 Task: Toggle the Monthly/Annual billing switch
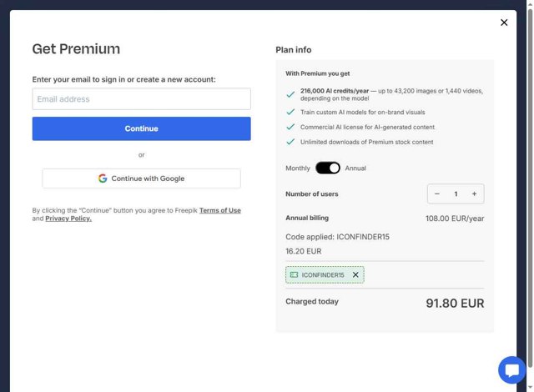(328, 168)
